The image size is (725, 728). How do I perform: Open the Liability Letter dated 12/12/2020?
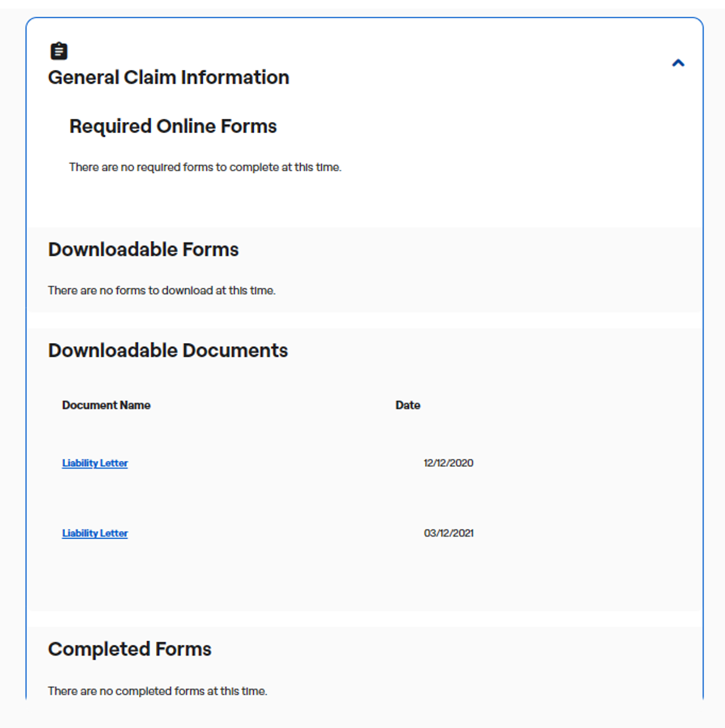pos(95,463)
